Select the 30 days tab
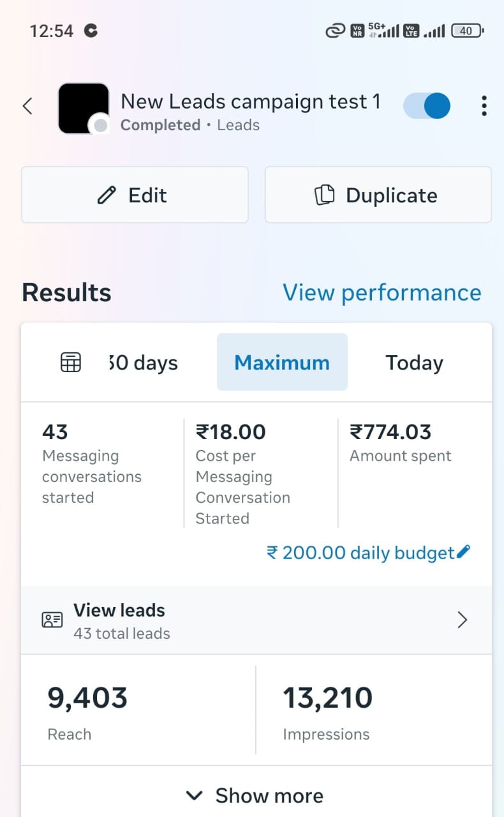Image resolution: width=504 pixels, height=817 pixels. [144, 363]
